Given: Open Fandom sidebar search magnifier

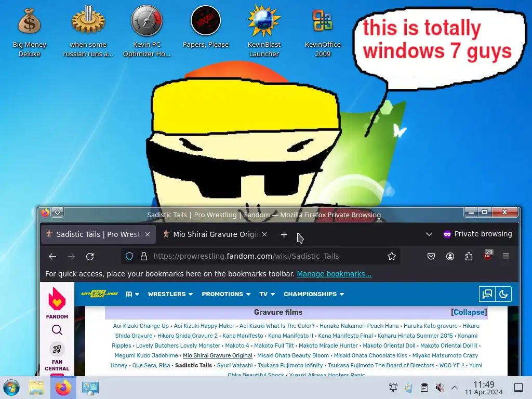Looking at the screenshot, I should 57,330.
